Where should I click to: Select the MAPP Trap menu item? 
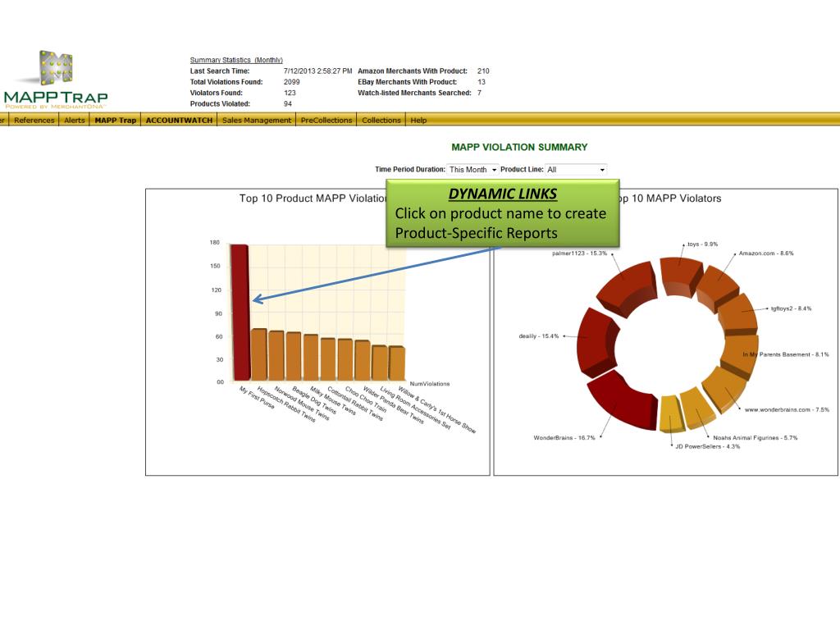pyautogui.click(x=115, y=120)
